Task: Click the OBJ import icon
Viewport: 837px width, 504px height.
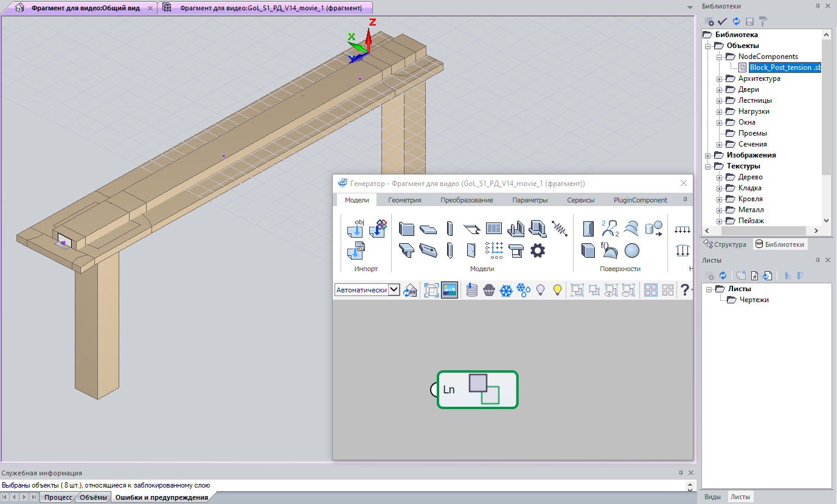Action: [355, 229]
